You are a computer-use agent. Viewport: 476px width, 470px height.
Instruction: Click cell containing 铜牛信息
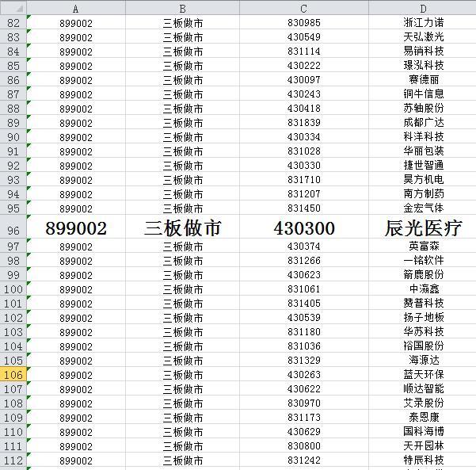pos(423,94)
